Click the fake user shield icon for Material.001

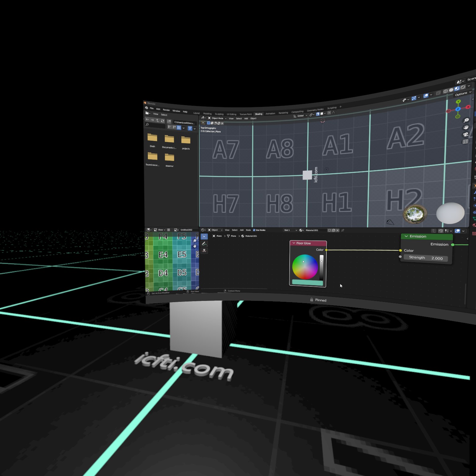coord(329,230)
